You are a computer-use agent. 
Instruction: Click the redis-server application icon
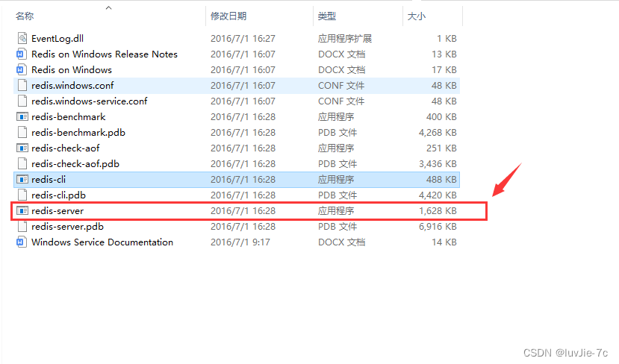pos(22,210)
